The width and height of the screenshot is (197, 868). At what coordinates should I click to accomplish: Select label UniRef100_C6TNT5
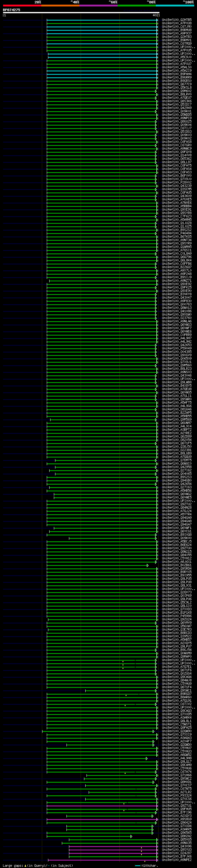click(177, 789)
